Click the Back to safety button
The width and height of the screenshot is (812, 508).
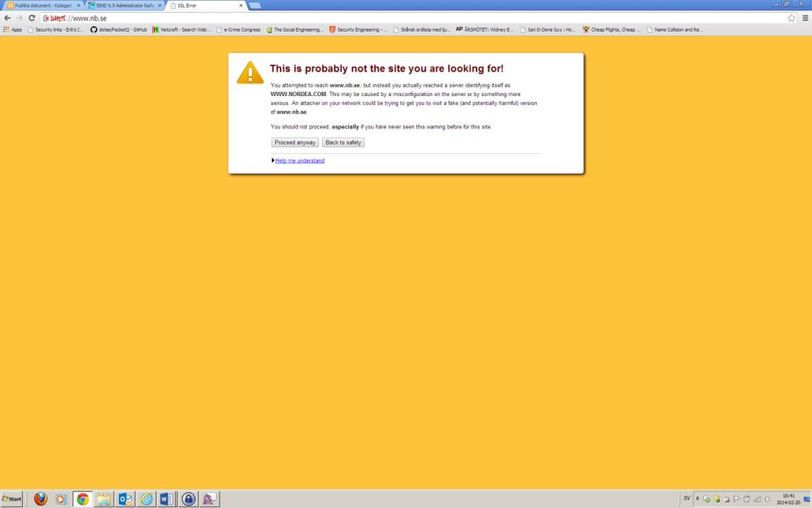click(343, 143)
